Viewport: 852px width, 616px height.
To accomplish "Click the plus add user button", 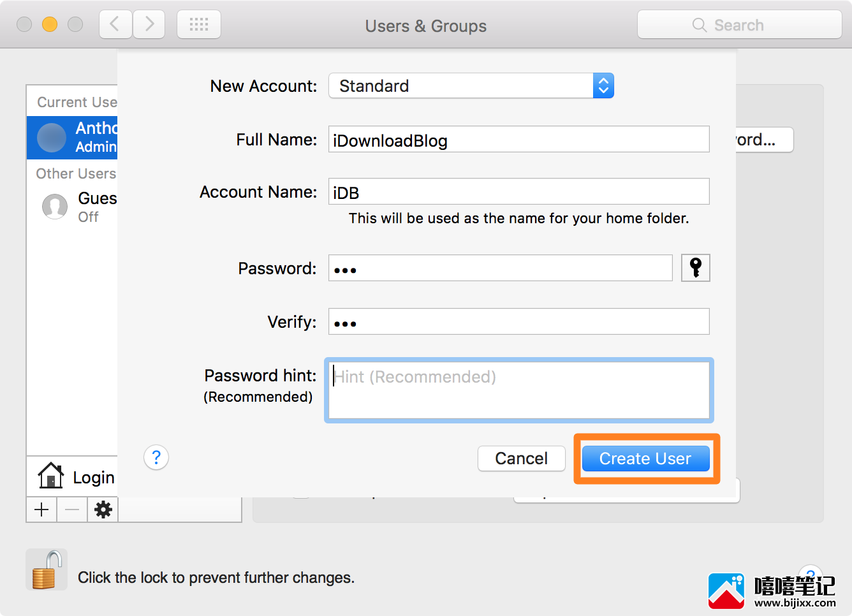I will 41,510.
